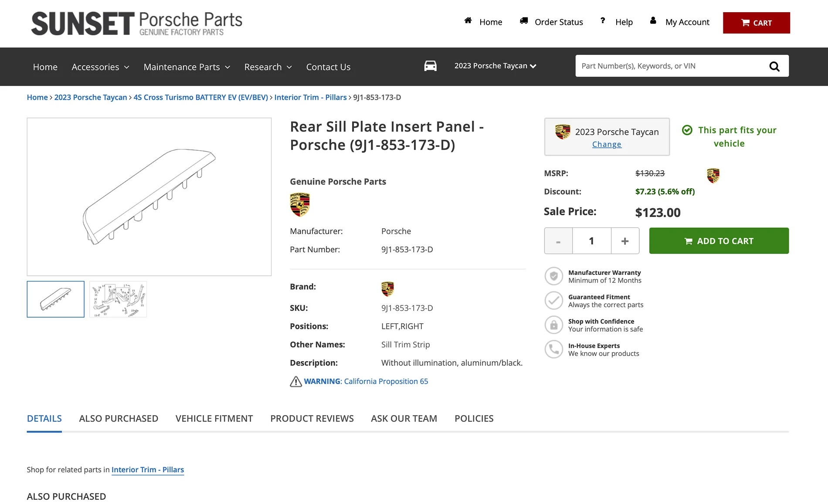Switch to the VEHICLE FITMENT tab
This screenshot has height=504, width=828.
tap(214, 419)
